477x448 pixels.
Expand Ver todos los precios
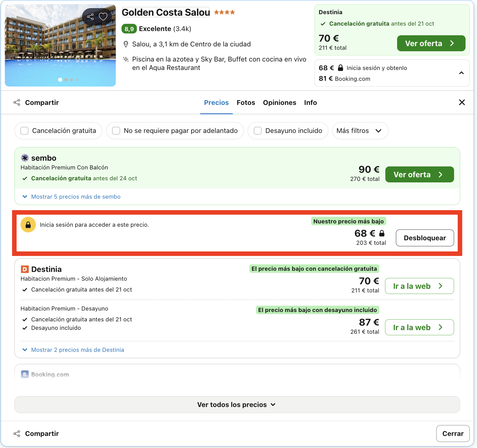[x=237, y=405]
